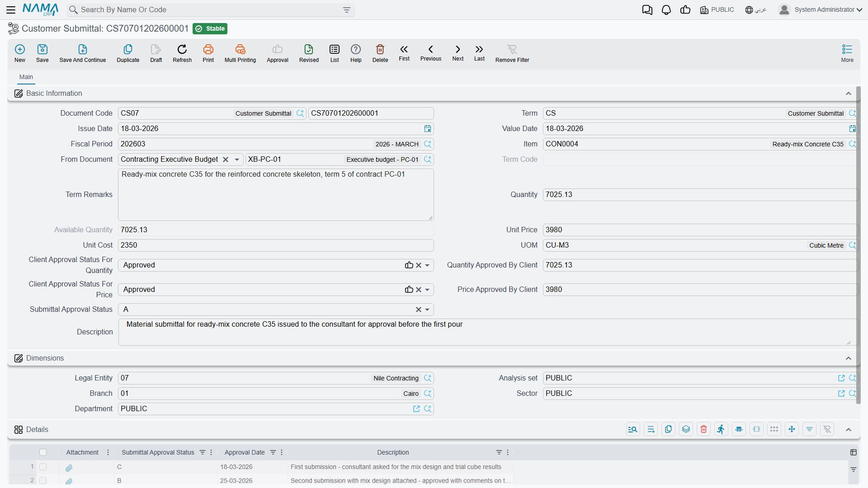
Task: Go to the First record
Action: pos(404,52)
